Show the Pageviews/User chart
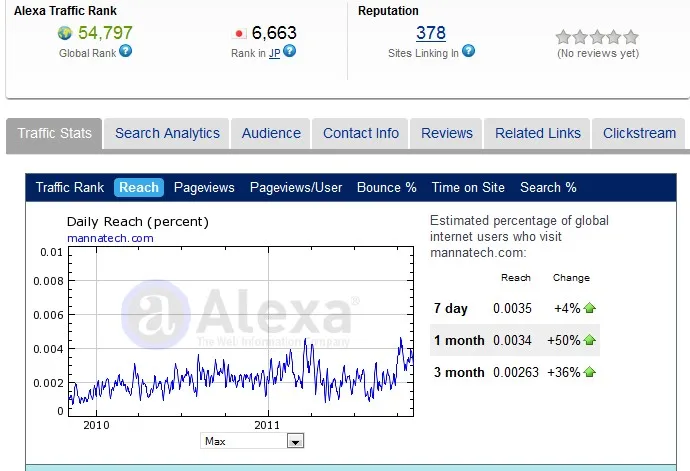690x471 pixels. [x=296, y=188]
